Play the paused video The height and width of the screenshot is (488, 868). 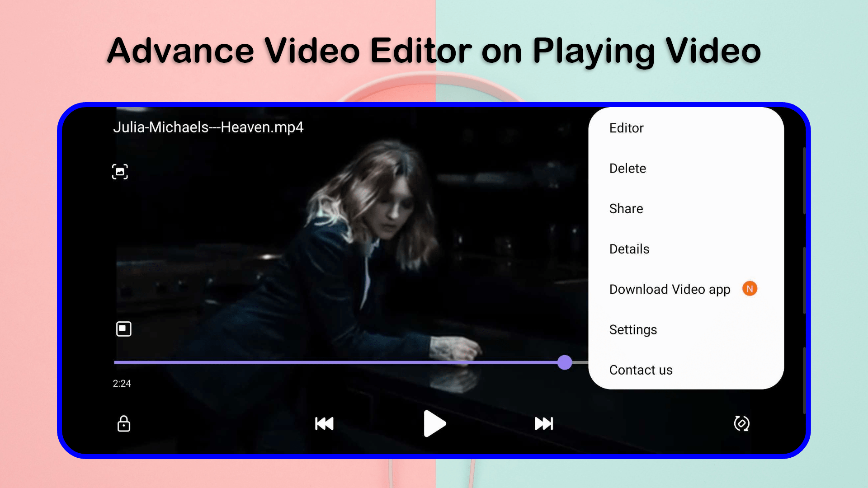(434, 424)
